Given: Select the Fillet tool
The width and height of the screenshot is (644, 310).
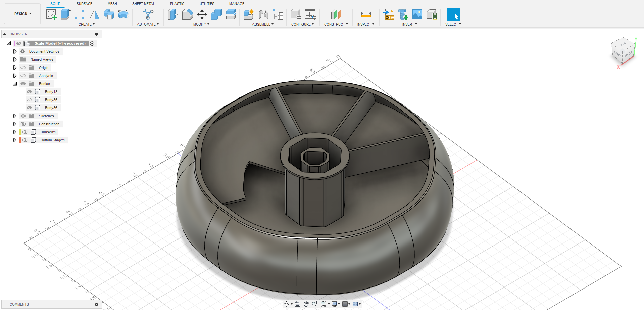Looking at the screenshot, I should click(x=188, y=14).
